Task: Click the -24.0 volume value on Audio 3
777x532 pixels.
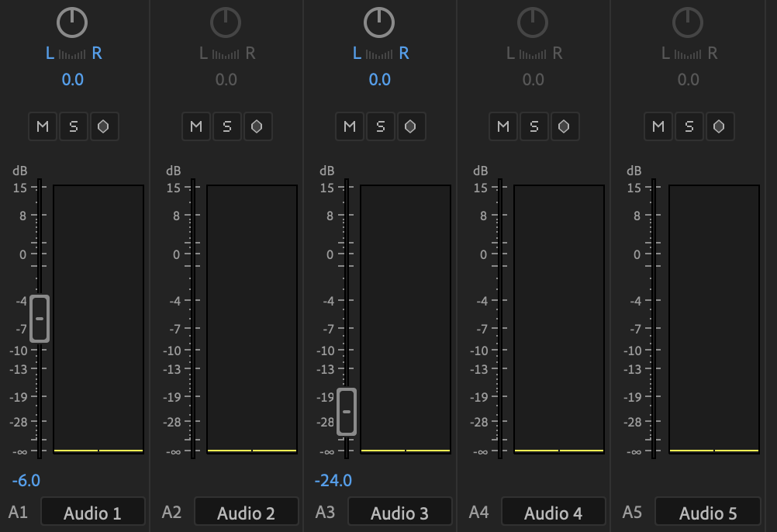Action: (333, 480)
